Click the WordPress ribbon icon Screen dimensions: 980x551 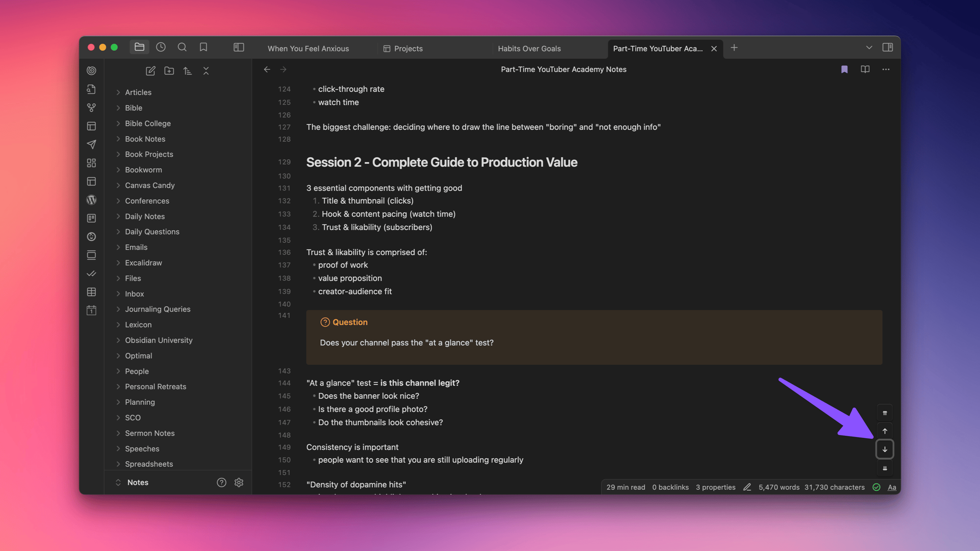pos(91,200)
